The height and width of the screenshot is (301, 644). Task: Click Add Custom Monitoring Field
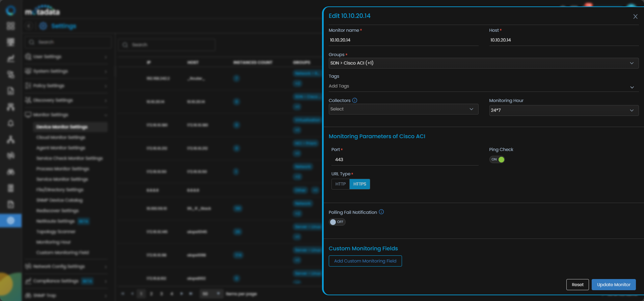pyautogui.click(x=365, y=261)
